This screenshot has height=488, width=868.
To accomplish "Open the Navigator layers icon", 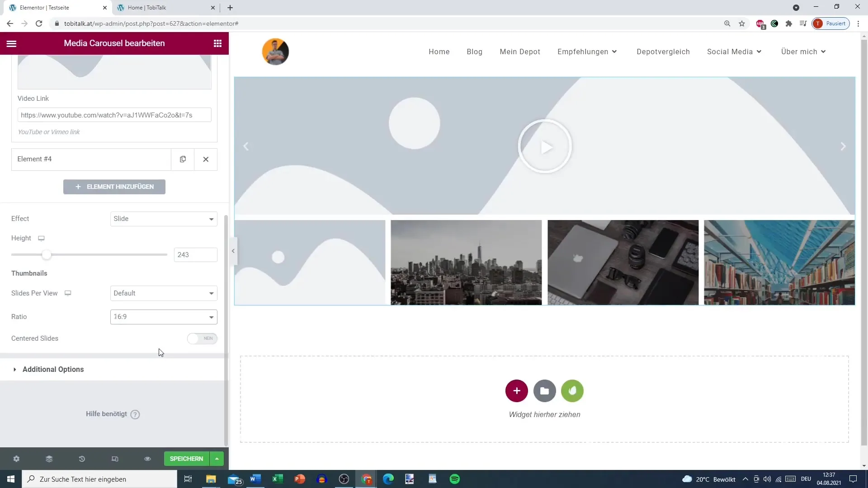I will (49, 459).
